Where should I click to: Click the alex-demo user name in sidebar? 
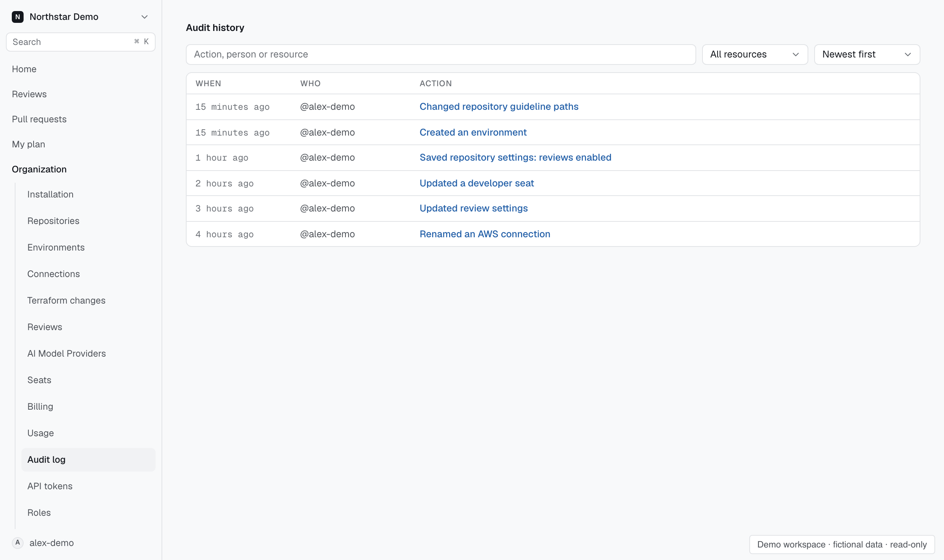pos(52,543)
